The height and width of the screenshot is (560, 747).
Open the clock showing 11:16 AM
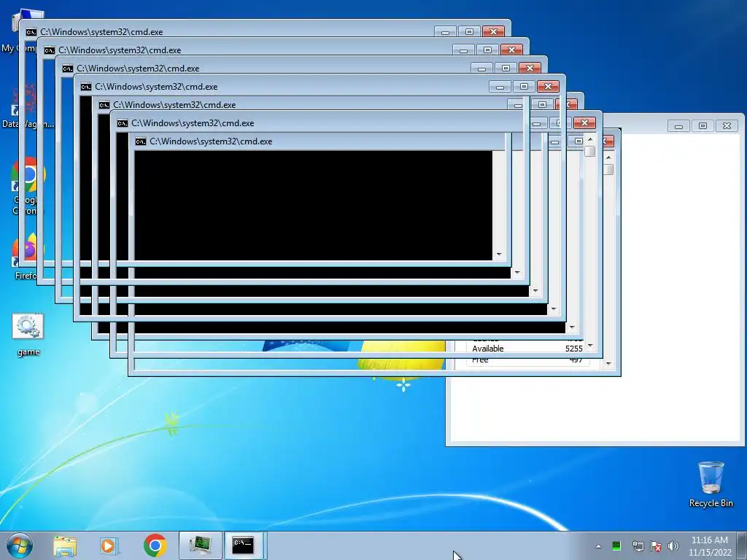[x=709, y=540]
